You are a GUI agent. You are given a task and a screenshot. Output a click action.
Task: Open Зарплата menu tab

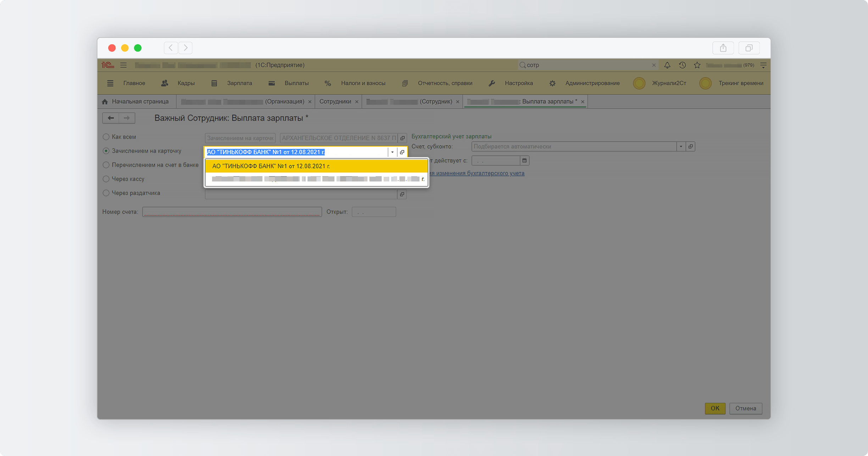pos(239,83)
